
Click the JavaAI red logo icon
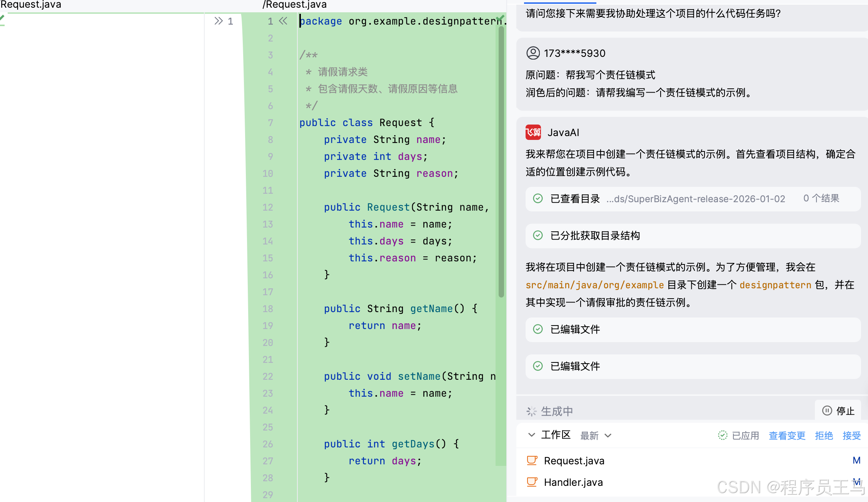[533, 133]
